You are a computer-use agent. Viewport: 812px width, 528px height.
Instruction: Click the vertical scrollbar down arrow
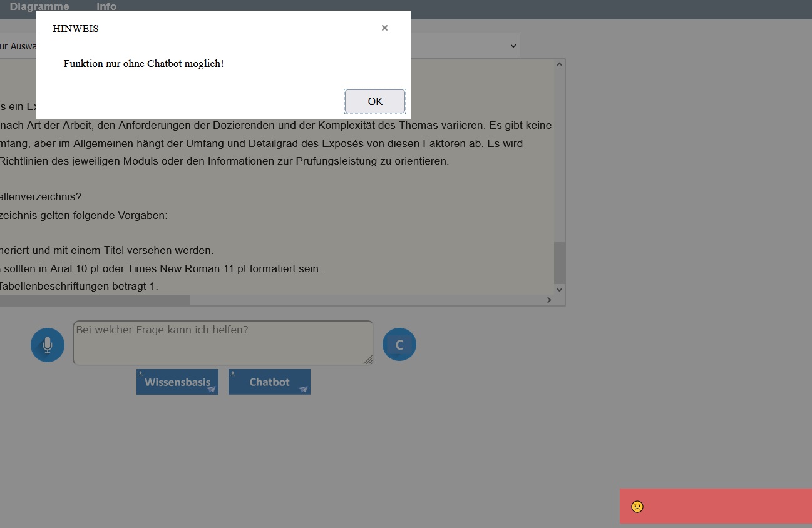tap(560, 289)
